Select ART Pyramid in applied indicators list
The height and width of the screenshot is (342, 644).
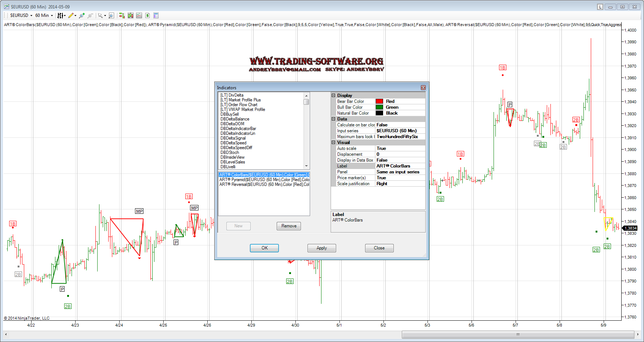pos(264,180)
